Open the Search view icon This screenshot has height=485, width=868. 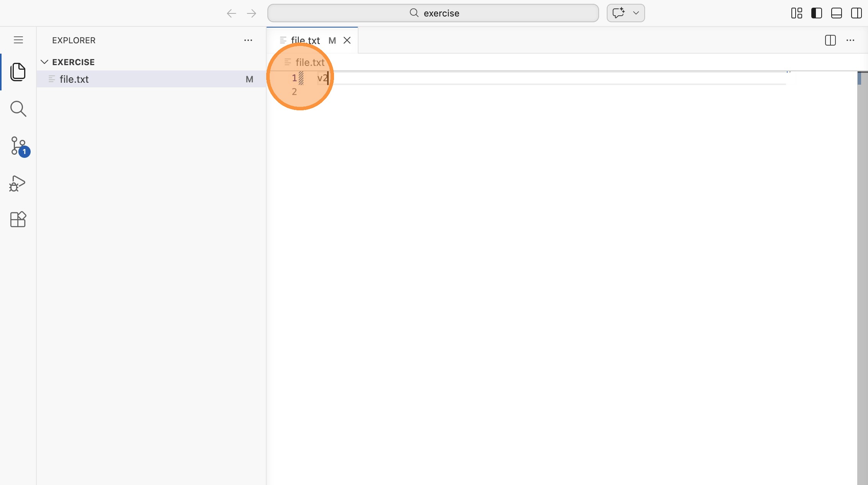point(18,109)
